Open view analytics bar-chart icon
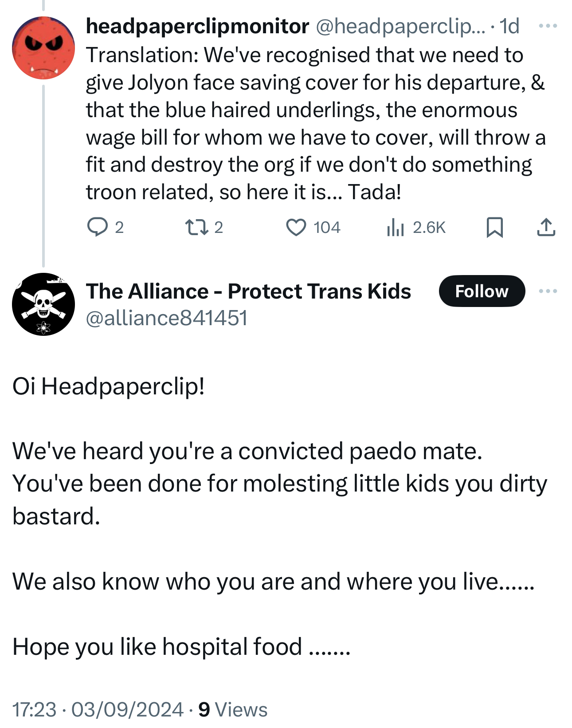This screenshot has width=572, height=728. [x=395, y=228]
